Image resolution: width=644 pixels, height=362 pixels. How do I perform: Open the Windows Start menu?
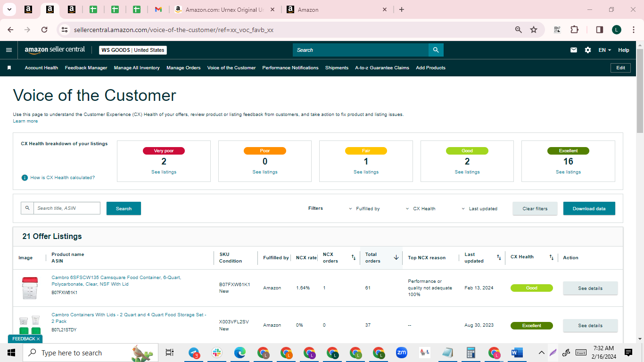coord(11,353)
